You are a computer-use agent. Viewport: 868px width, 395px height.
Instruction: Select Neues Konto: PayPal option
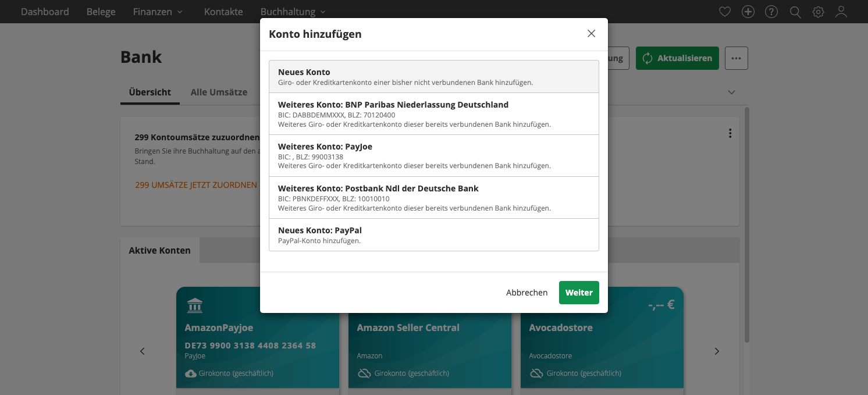[x=434, y=235]
